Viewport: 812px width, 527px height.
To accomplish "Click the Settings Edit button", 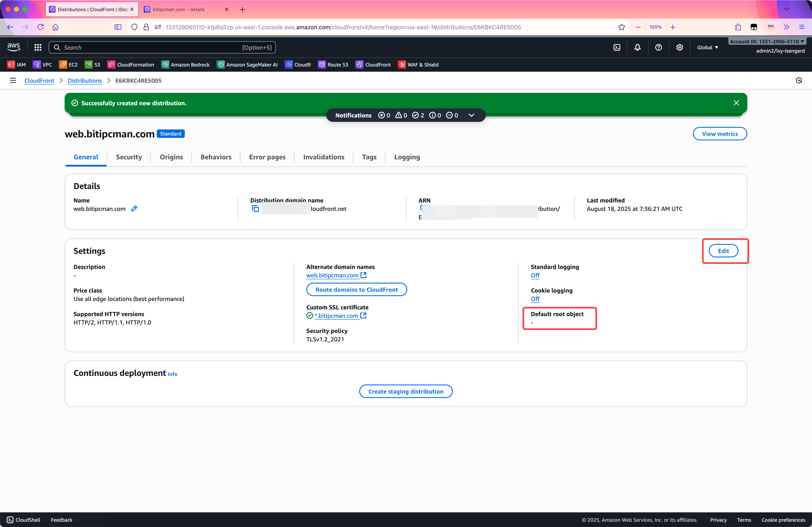I will 723,250.
